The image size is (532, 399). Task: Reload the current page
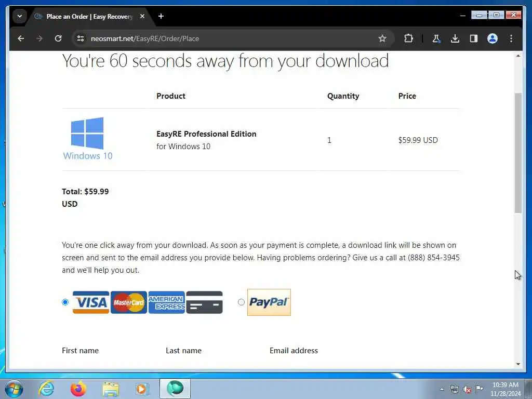pos(58,38)
